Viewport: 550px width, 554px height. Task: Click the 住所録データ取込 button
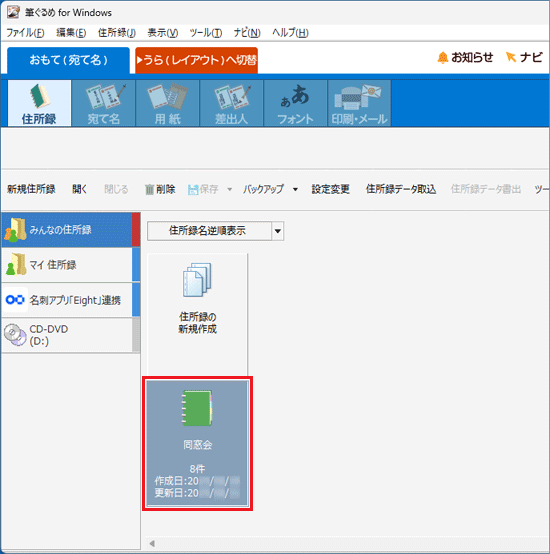(x=401, y=189)
